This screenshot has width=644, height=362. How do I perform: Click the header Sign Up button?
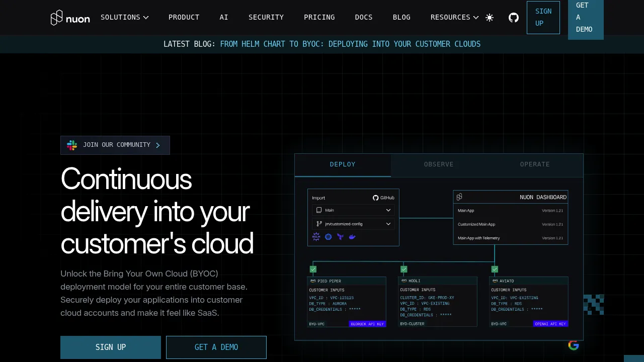pyautogui.click(x=543, y=18)
